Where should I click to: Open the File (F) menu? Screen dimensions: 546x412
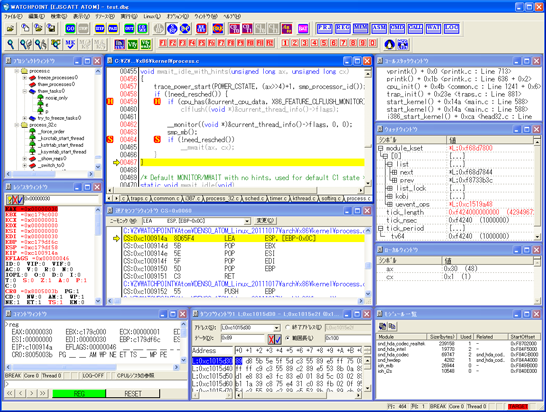click(x=13, y=16)
